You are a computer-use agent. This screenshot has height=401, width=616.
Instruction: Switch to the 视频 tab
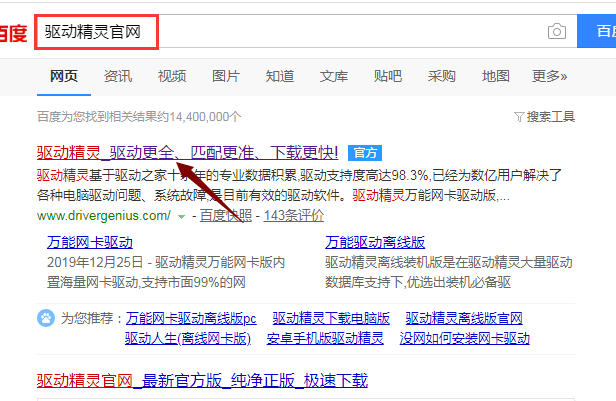pyautogui.click(x=171, y=76)
